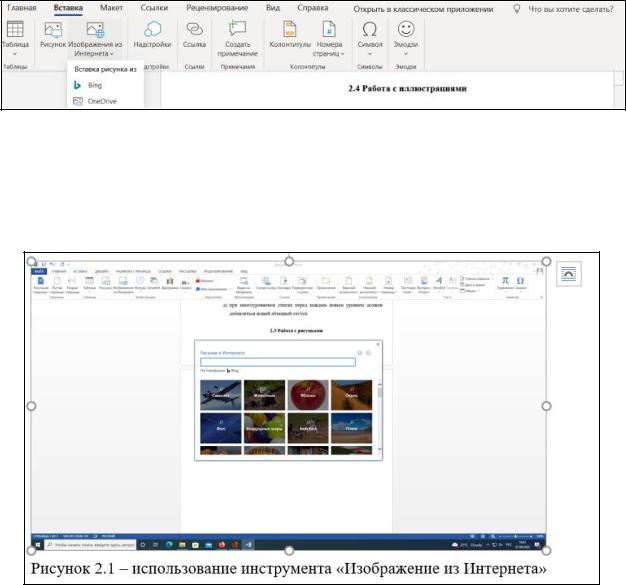Click the Рисунок picture icon
Viewport: 626px width, 585px height.
[53, 30]
